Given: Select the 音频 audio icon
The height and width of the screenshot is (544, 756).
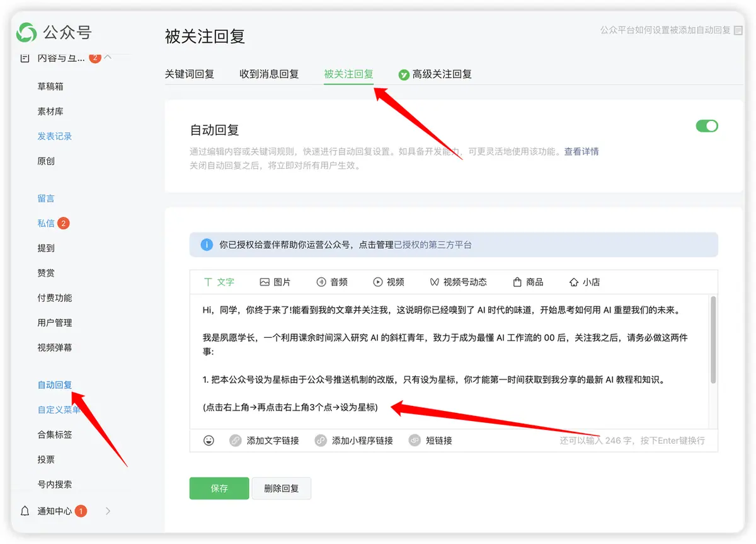Looking at the screenshot, I should pos(321,282).
